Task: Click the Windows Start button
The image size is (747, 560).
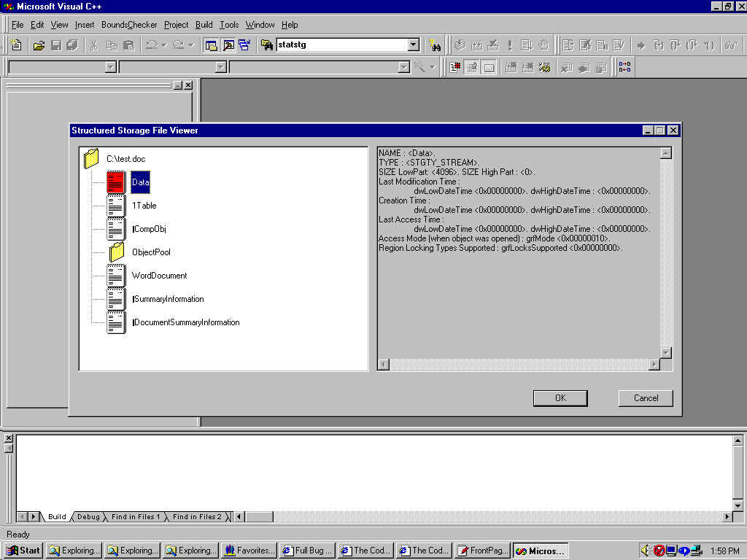Action: (23, 551)
